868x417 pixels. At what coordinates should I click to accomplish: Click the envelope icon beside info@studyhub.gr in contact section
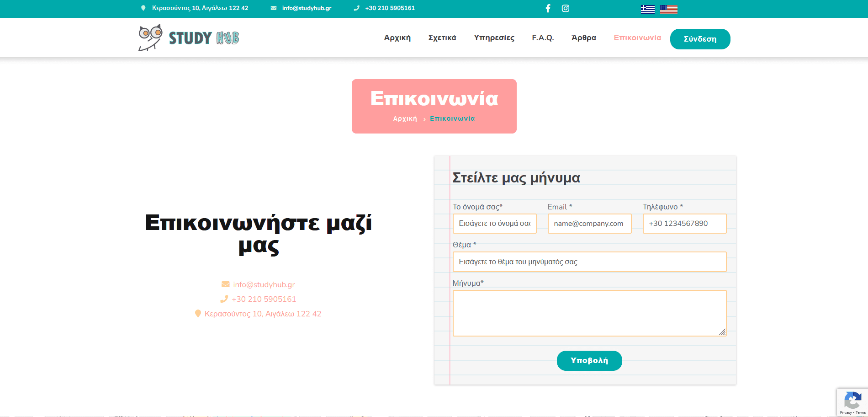[x=225, y=284]
